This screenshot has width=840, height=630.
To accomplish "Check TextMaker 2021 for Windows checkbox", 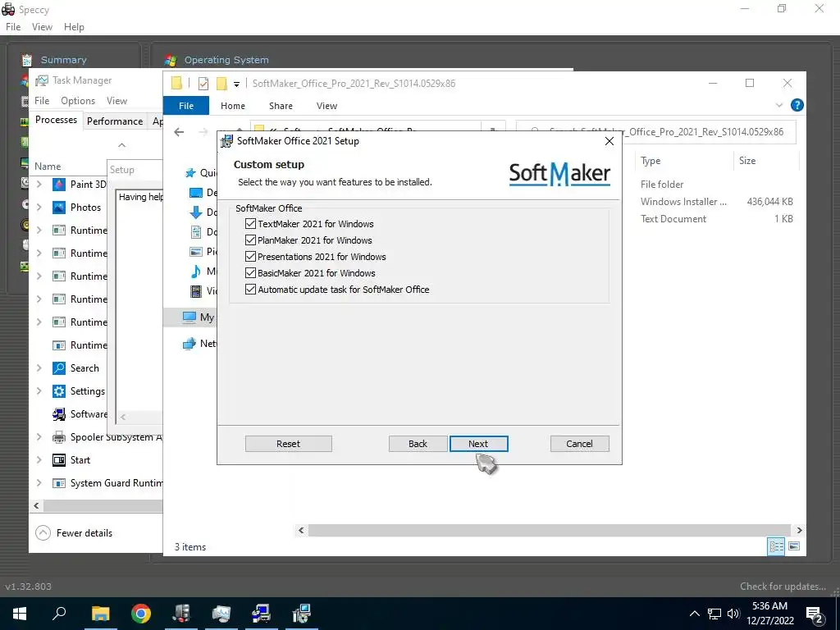I will pyautogui.click(x=250, y=224).
